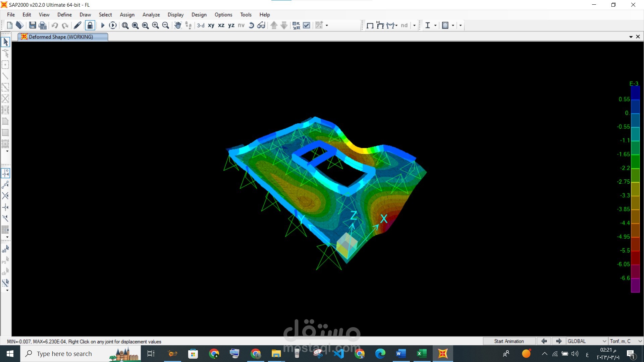Toggle the Snap to Points tool
The width and height of the screenshot is (644, 362).
pos(5,173)
